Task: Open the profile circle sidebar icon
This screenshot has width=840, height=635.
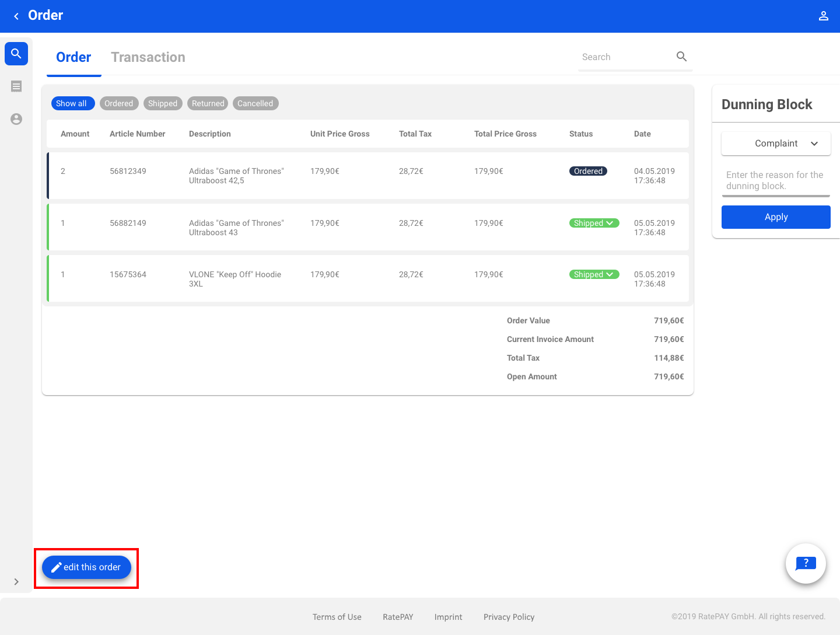Action: click(x=16, y=119)
